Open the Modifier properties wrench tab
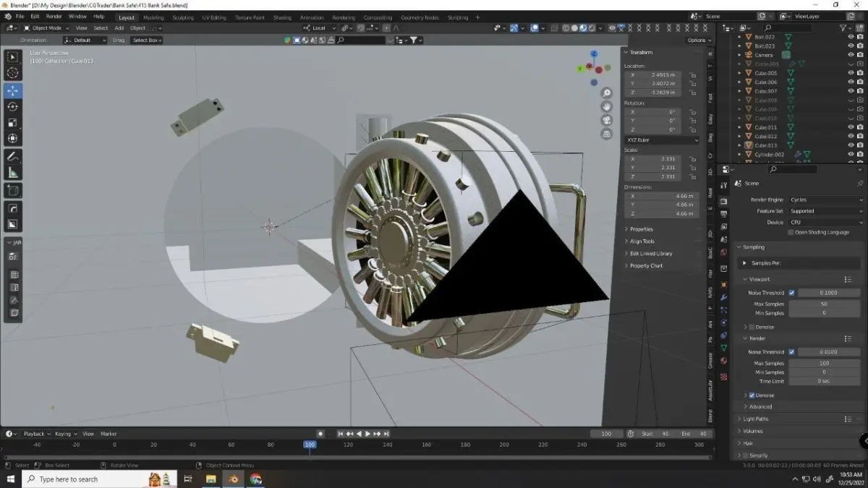 (x=724, y=297)
